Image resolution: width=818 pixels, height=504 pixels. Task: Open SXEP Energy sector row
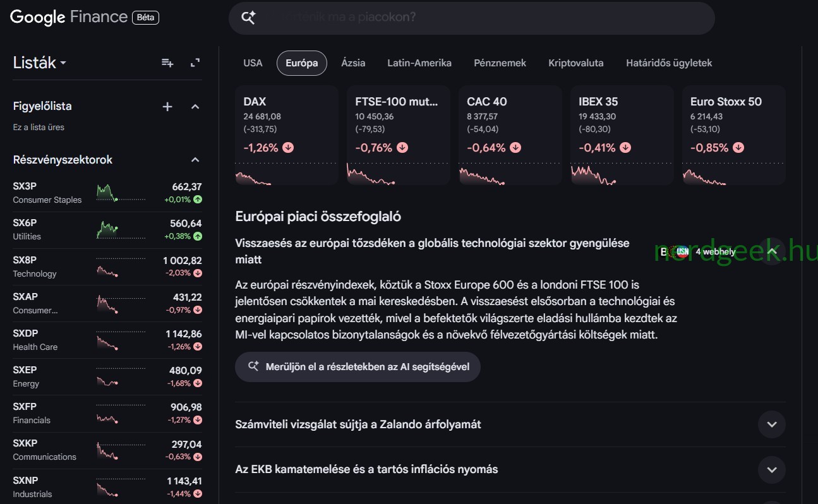click(107, 376)
